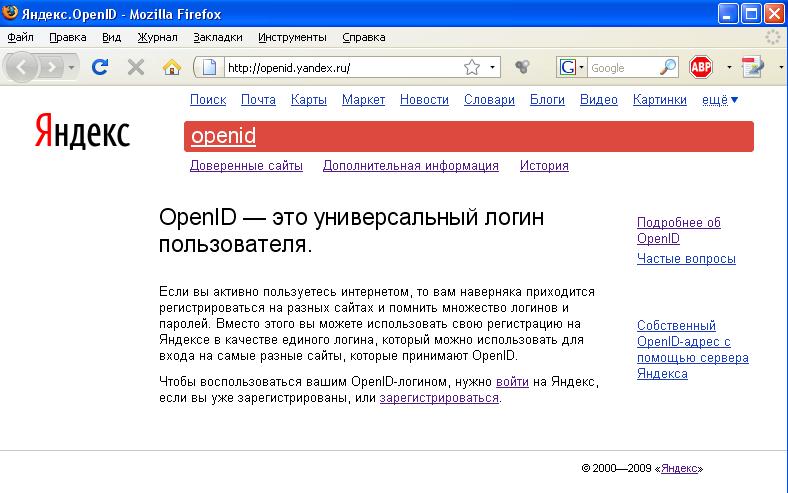Click the войти login link
The height and width of the screenshot is (493, 788).
[x=512, y=381]
